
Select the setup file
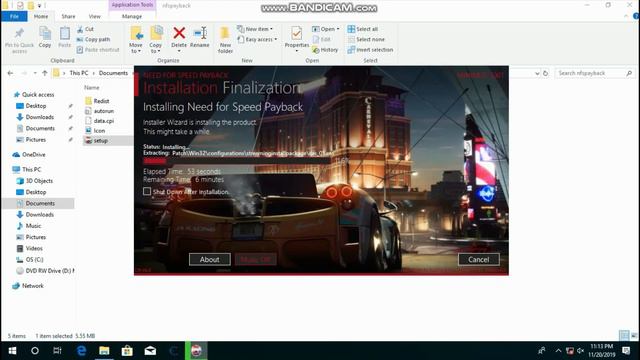click(x=96, y=140)
